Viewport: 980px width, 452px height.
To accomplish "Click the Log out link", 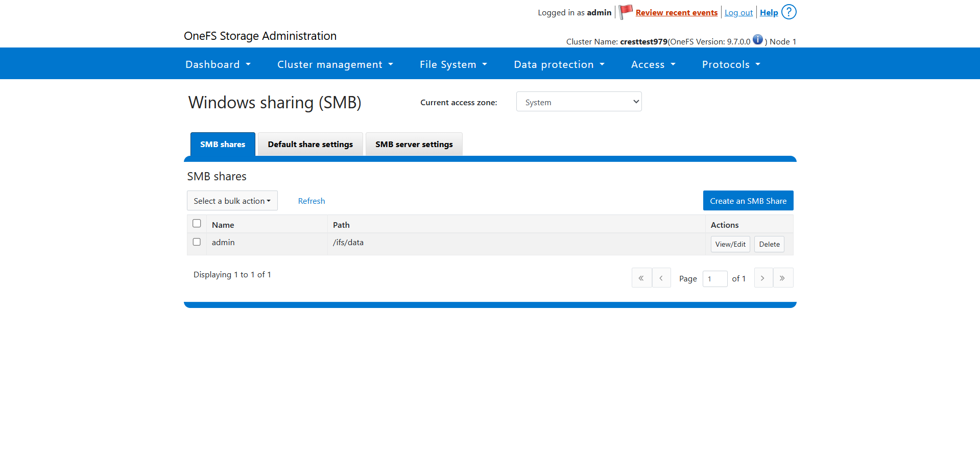I will tap(738, 12).
